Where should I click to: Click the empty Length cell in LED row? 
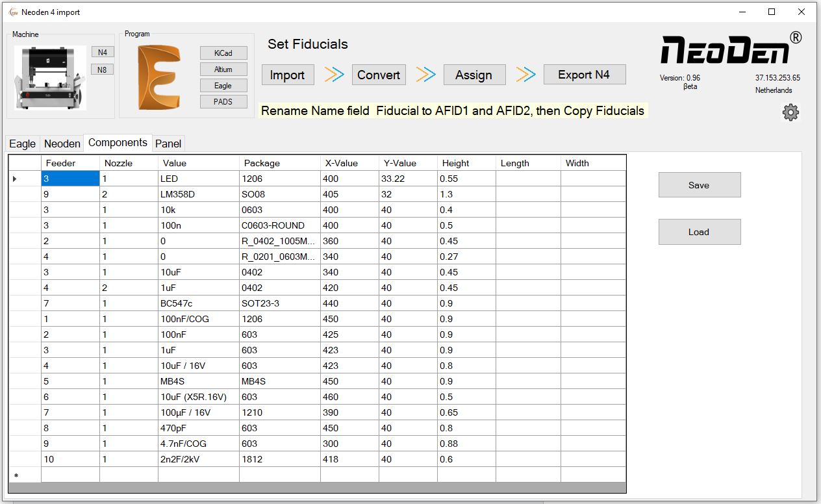[x=528, y=179]
